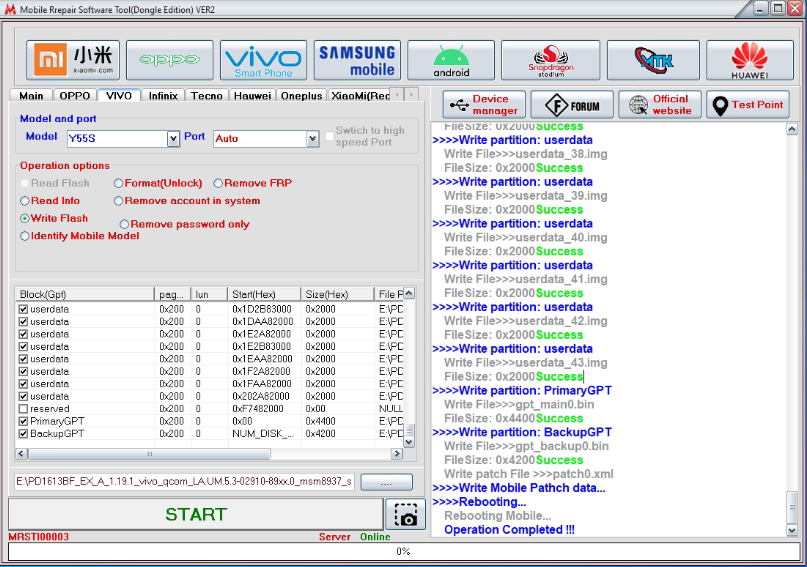
Task: Switch to the Main tab
Action: pos(31,96)
